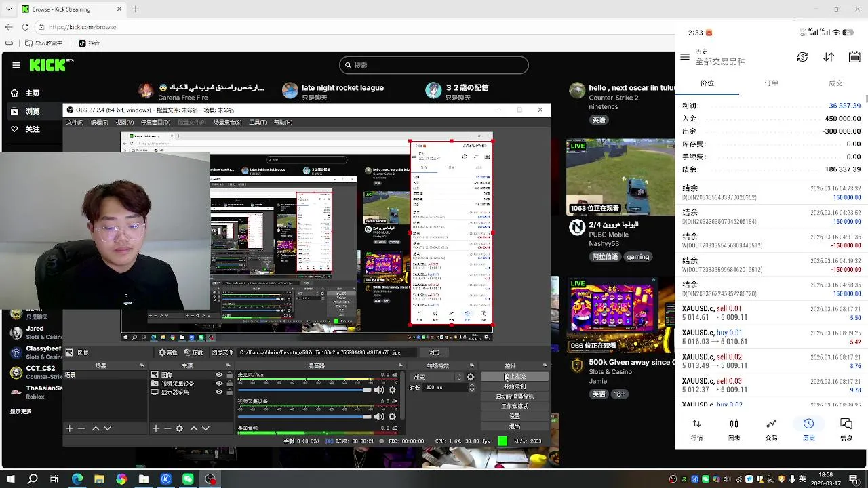Toggle visibility of 视频采集设备 source
The image size is (868, 488).
click(219, 384)
